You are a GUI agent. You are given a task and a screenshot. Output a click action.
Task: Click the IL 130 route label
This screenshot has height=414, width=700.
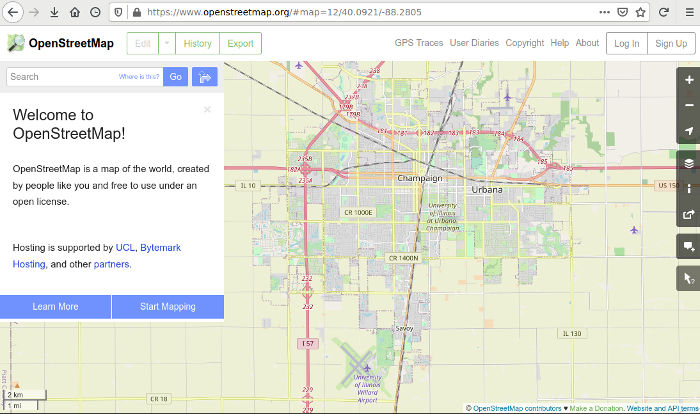pyautogui.click(x=572, y=334)
